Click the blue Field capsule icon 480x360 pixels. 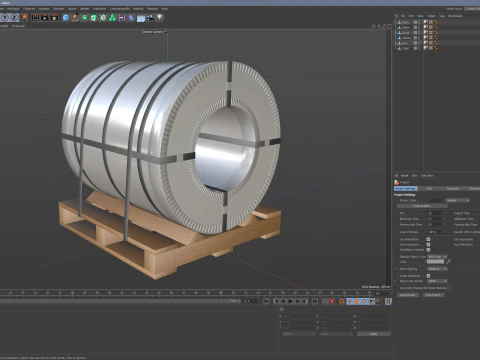click(131, 17)
